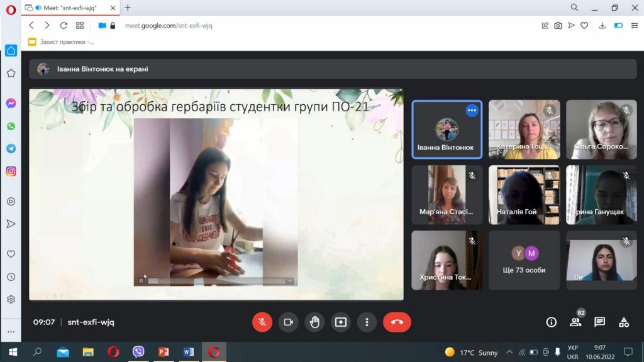The width and height of the screenshot is (644, 362).
Task: Show the participants list with 82 people
Action: pos(576,322)
